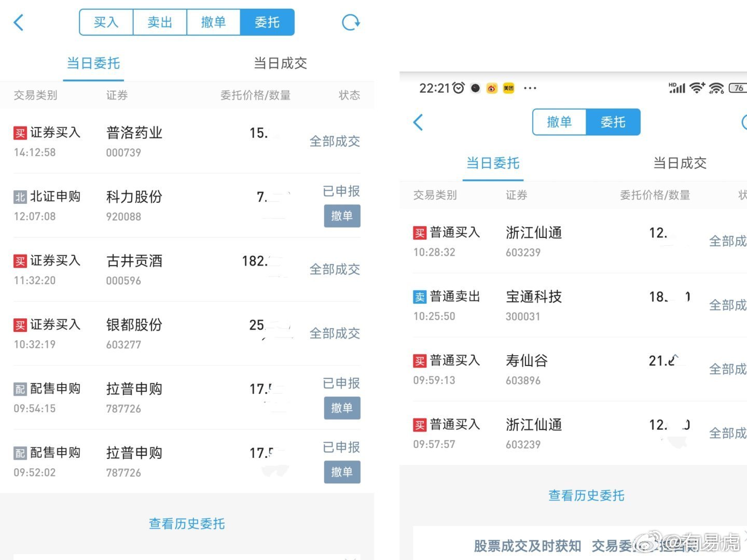Click stock code 603896
The image size is (747, 560).
(x=523, y=381)
